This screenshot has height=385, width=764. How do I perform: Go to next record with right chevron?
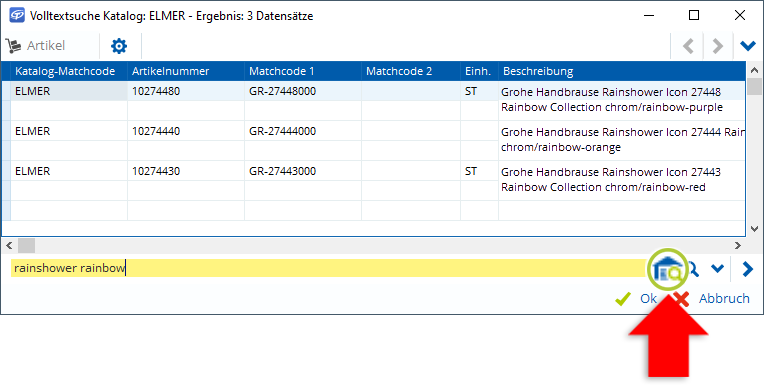coord(717,46)
